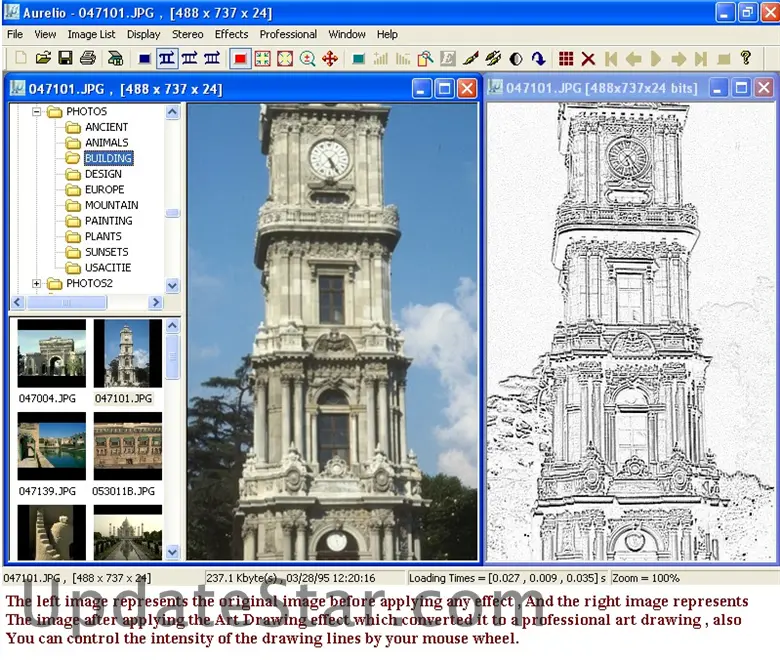780x660 pixels.
Task: Click the red four-arrow move icon
Action: [x=329, y=58]
